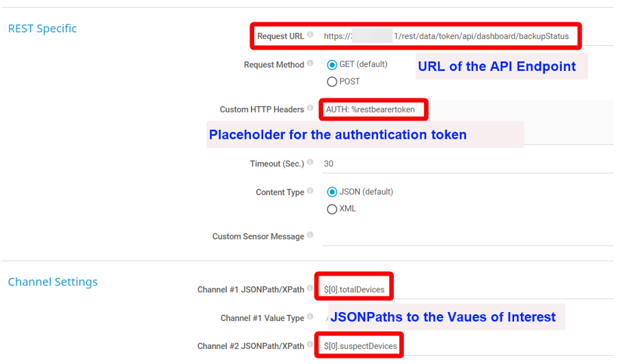Click help icon beside Channel #2 JSONPath/XPath
Screen dimensions: 618x364
click(x=310, y=345)
